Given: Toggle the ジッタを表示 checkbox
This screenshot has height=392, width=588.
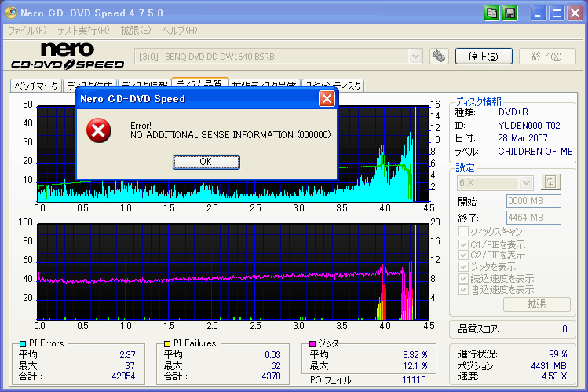Looking at the screenshot, I should pyautogui.click(x=463, y=267).
